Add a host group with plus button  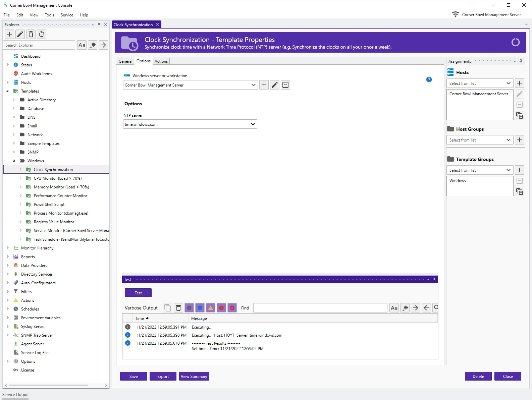click(520, 140)
